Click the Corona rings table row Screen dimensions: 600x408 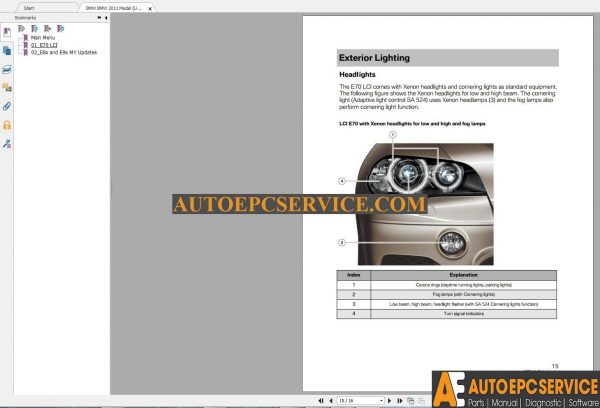point(447,285)
